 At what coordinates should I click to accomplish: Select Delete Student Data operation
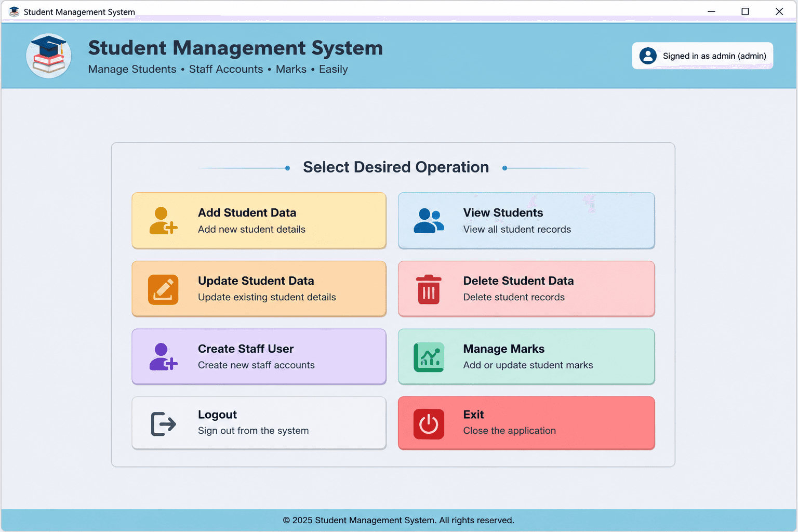click(x=526, y=289)
